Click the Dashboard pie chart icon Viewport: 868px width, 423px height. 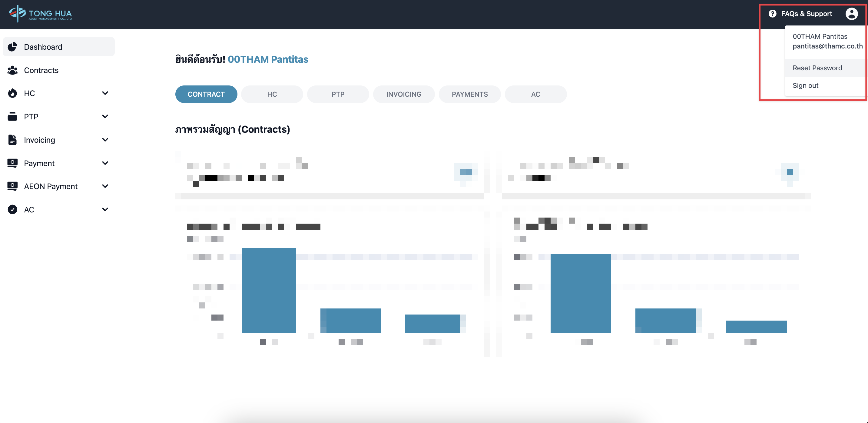12,47
